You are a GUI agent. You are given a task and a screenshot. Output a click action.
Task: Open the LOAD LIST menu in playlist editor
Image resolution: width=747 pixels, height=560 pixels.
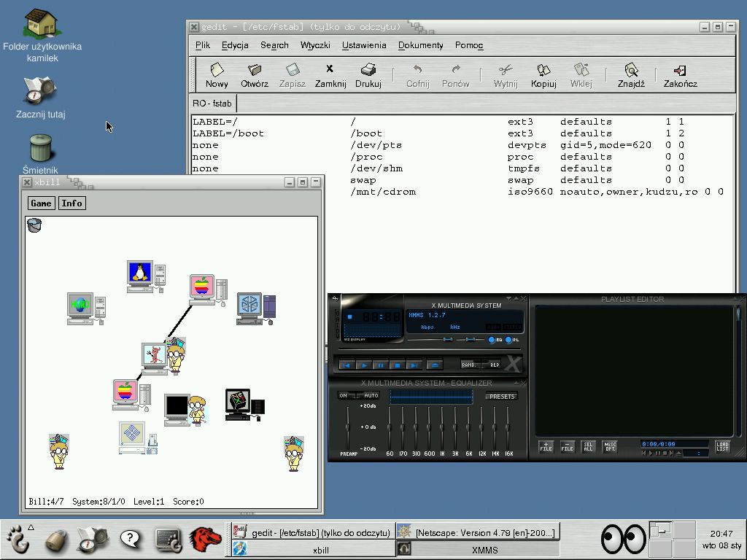pos(721,446)
